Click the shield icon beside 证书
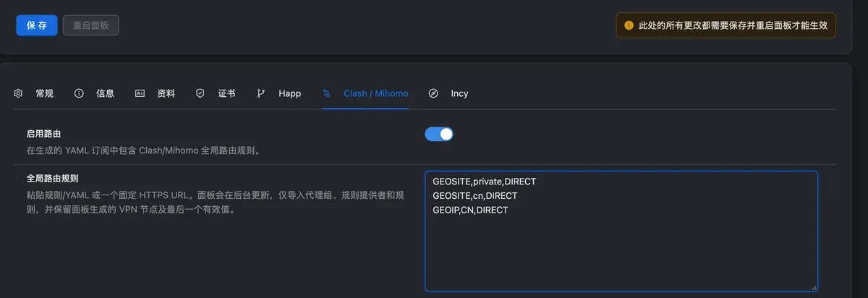The width and height of the screenshot is (868, 298). [x=200, y=93]
